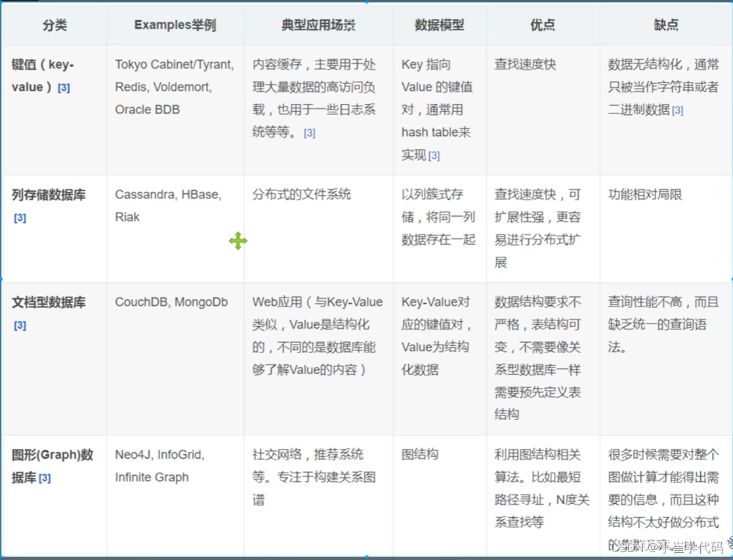
Task: Select the 缺点 column header
Action: click(665, 24)
